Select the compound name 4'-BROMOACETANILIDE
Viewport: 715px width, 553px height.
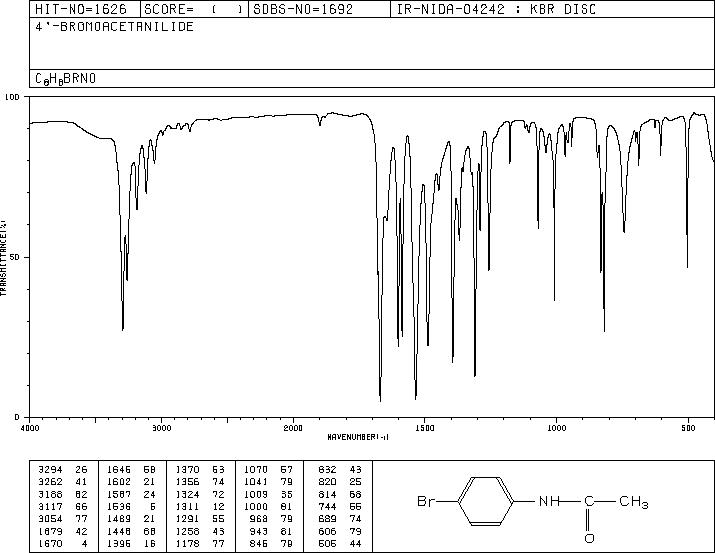tap(114, 27)
